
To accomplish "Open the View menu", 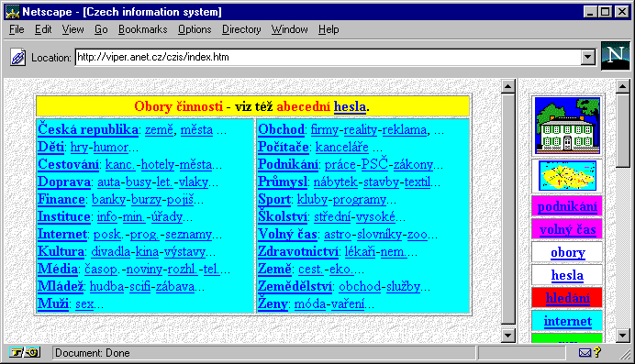I will pyautogui.click(x=72, y=29).
